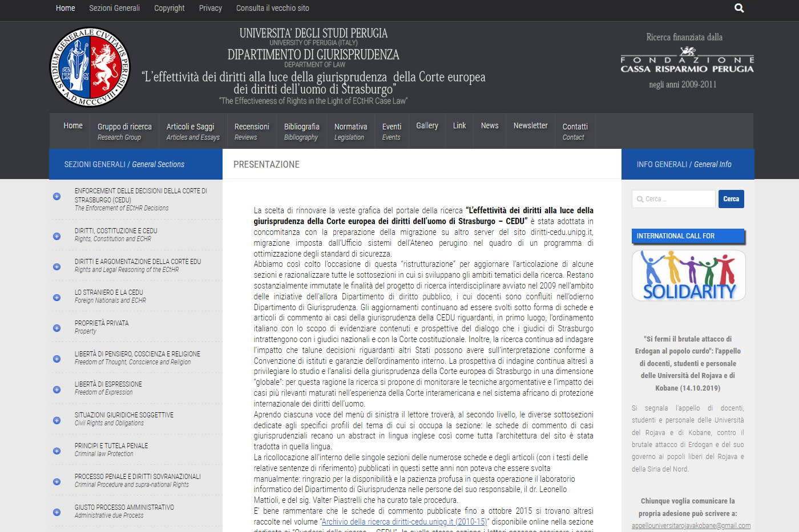Image resolution: width=799 pixels, height=532 pixels.
Task: Open Gallery menu item
Action: pos(427,125)
